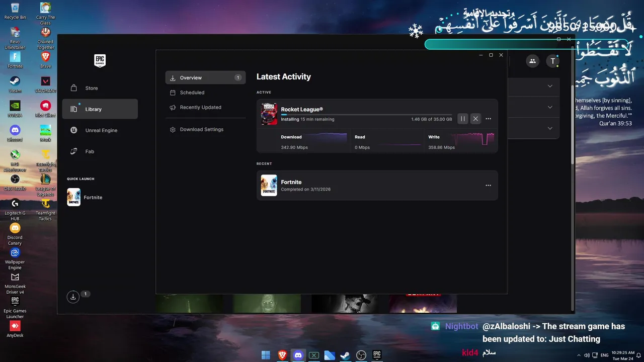This screenshot has width=644, height=362.
Task: Click the 1.46 GB of 35.00 GB text
Action: (431, 119)
